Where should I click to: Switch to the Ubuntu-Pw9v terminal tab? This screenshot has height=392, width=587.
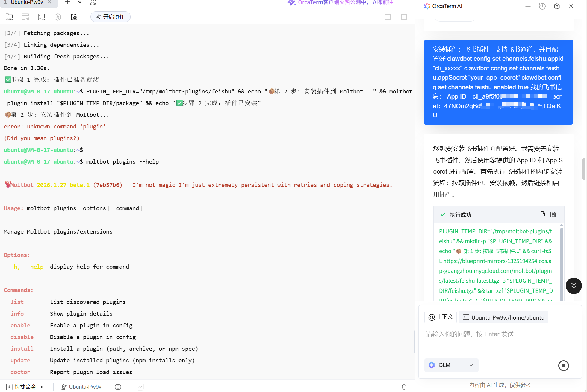point(27,2)
